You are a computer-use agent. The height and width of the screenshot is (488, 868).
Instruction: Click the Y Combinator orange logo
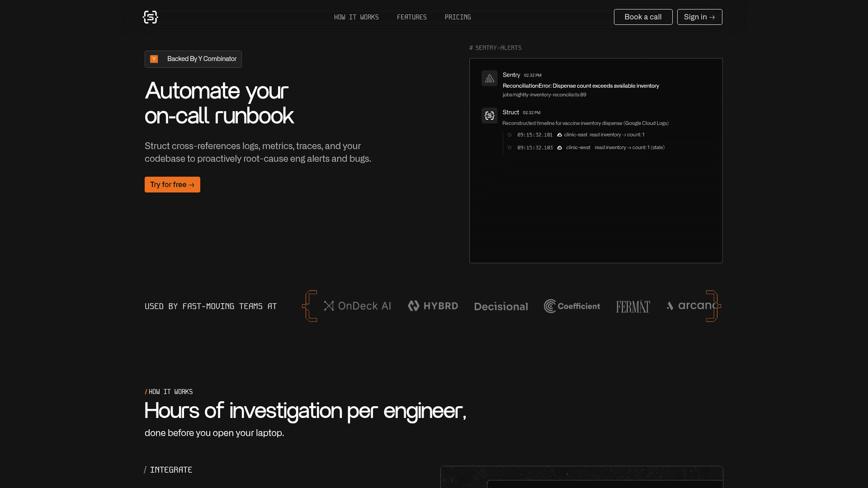(154, 59)
